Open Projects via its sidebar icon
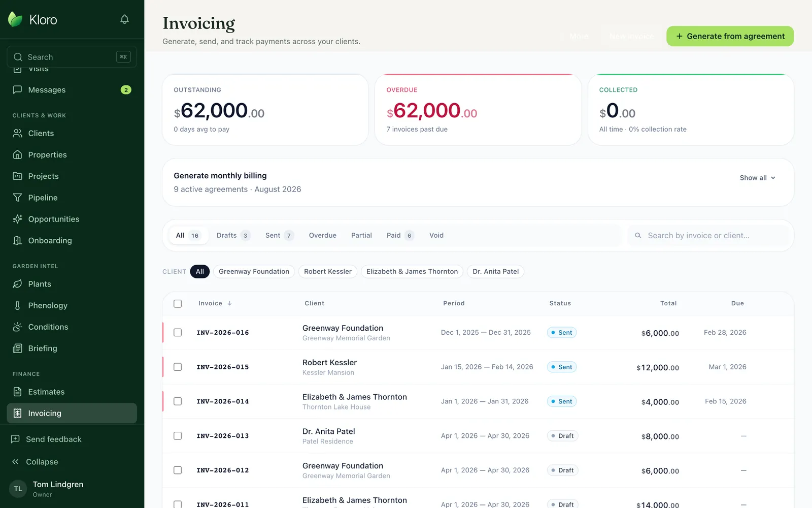Image resolution: width=812 pixels, height=508 pixels. [x=17, y=176]
